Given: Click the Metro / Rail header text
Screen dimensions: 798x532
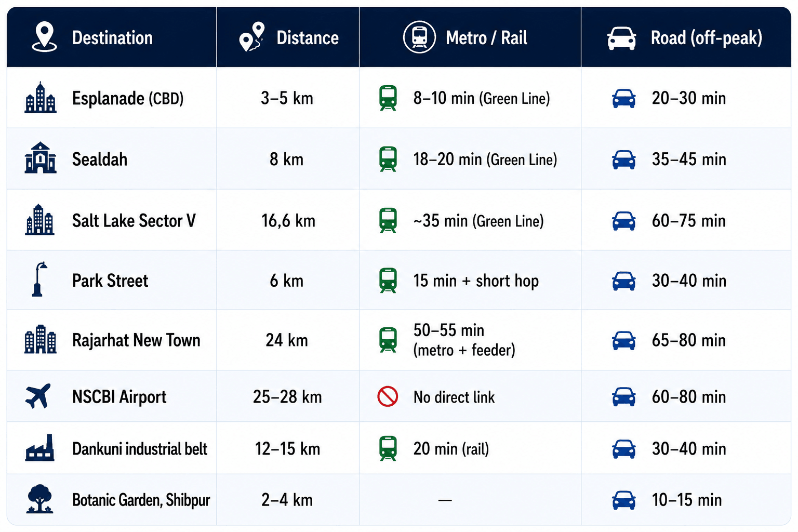Looking at the screenshot, I should [x=486, y=38].
